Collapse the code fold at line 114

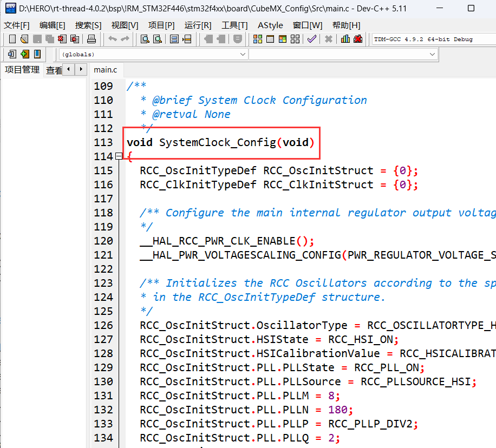coord(119,156)
